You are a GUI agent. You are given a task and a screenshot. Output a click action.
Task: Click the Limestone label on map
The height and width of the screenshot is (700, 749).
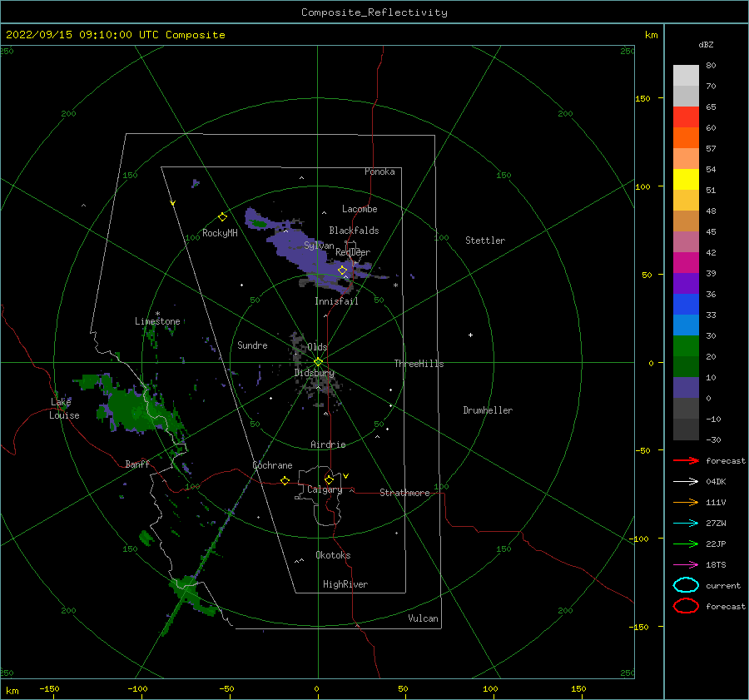[x=157, y=321]
